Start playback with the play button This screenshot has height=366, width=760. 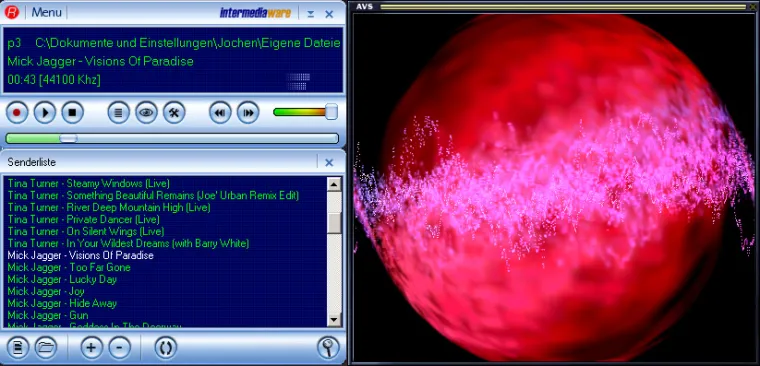point(45,112)
